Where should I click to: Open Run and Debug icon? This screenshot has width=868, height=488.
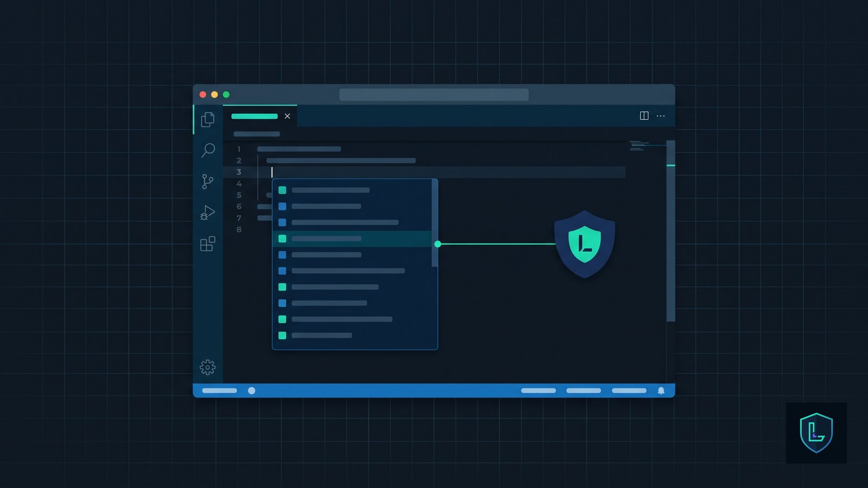208,213
